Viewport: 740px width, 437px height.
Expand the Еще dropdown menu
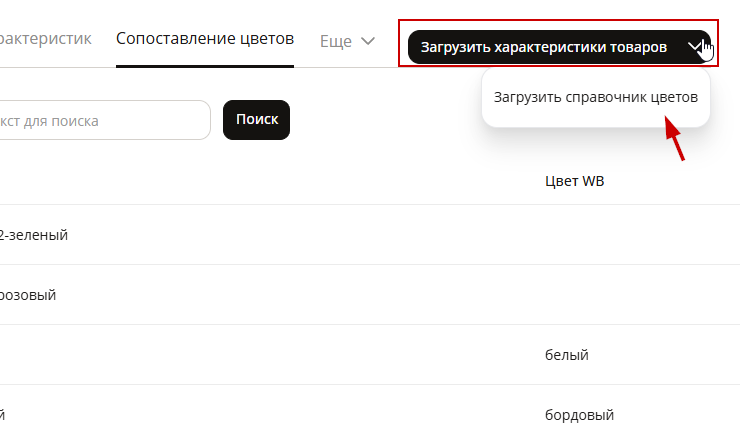click(x=347, y=42)
